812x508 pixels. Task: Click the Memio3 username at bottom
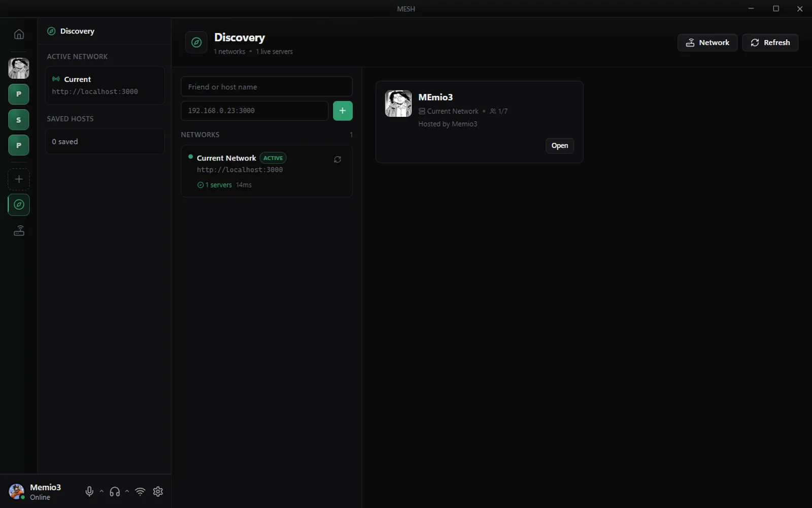pyautogui.click(x=45, y=487)
